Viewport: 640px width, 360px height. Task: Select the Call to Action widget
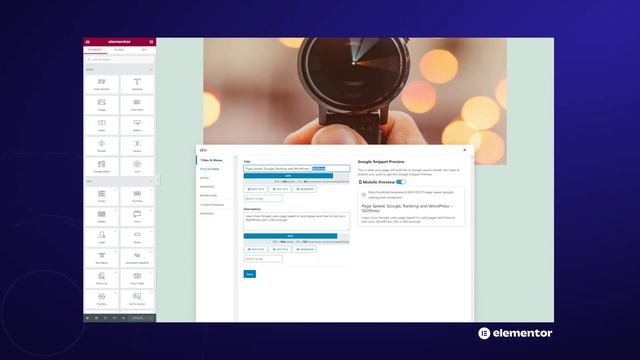(137, 299)
